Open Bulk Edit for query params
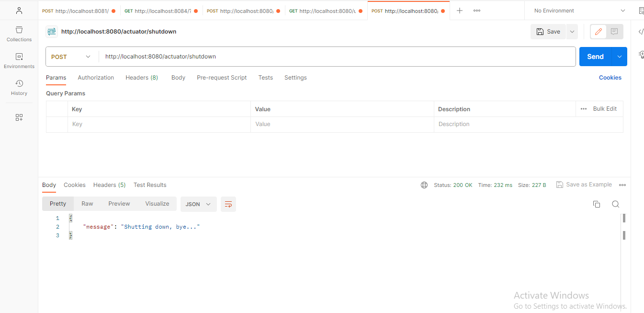 (x=605, y=109)
